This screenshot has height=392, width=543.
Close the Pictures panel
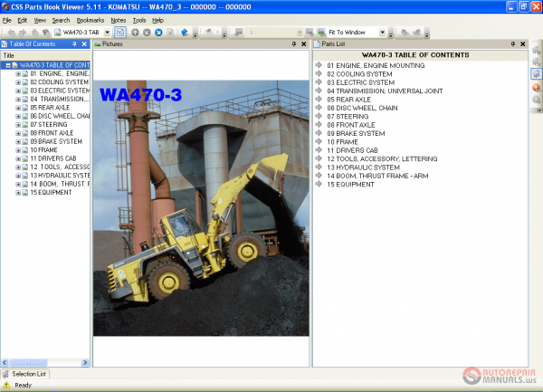click(304, 44)
